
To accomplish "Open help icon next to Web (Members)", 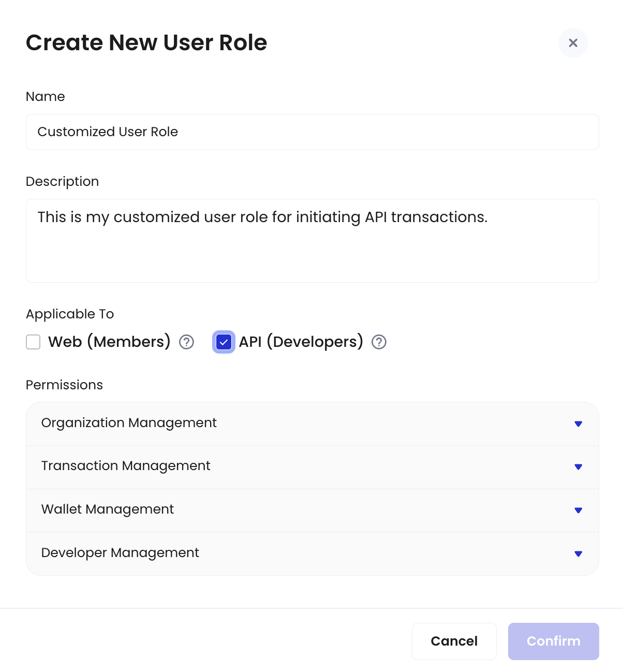I will coord(186,342).
